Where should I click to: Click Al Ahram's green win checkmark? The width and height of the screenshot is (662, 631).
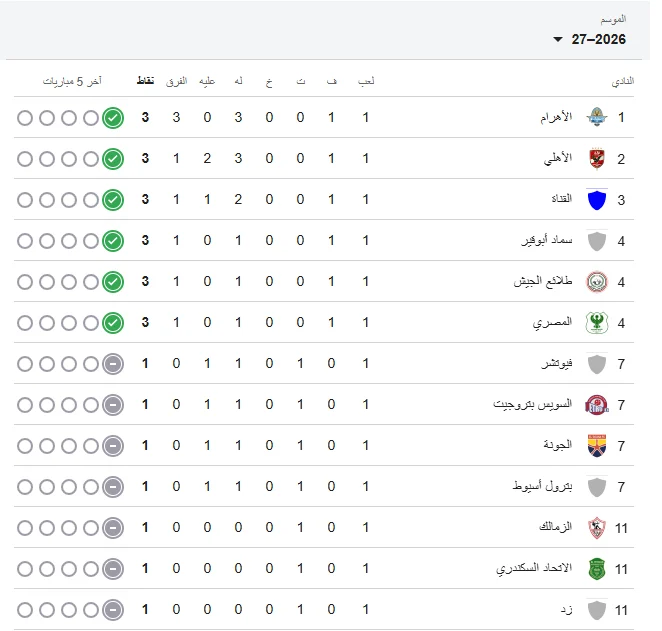(113, 118)
